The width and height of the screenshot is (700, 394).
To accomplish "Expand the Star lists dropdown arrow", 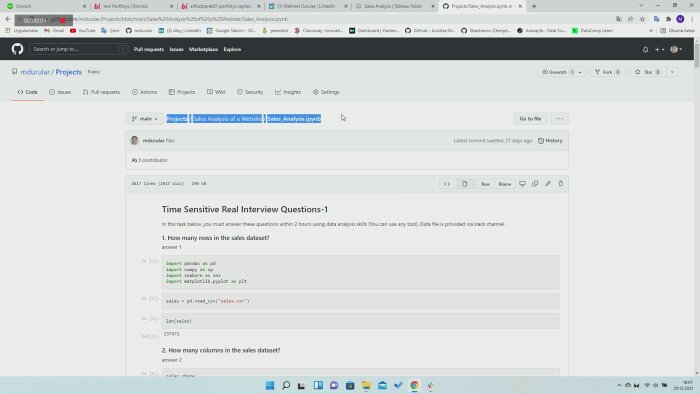I will point(672,72).
